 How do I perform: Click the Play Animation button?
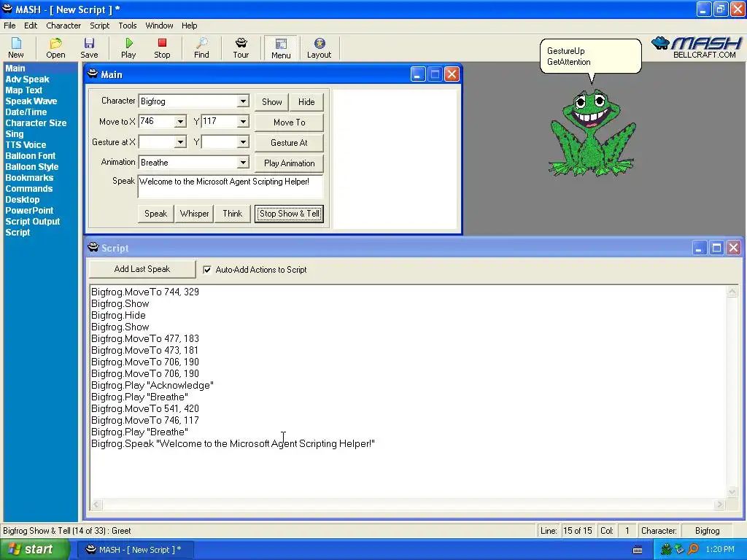click(289, 163)
